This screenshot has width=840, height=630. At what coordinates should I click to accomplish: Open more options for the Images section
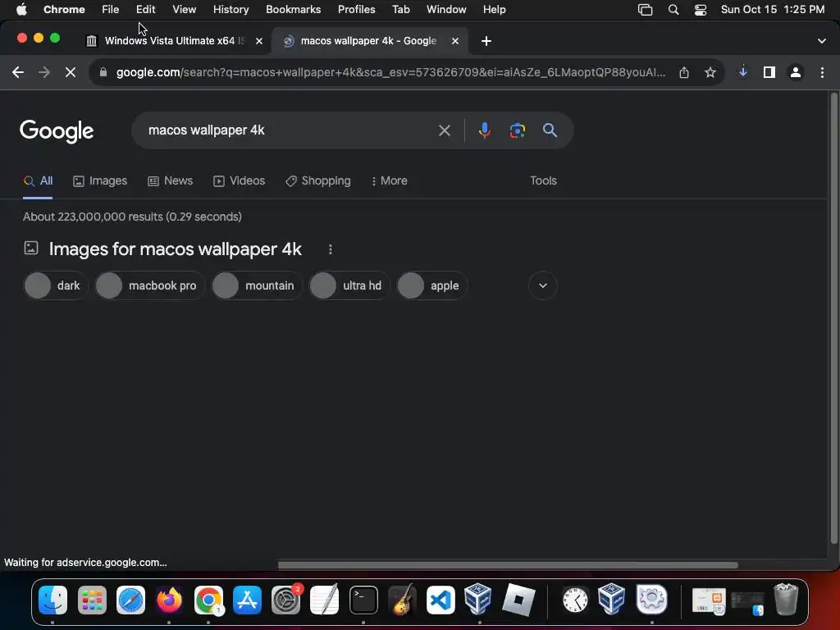tap(331, 249)
